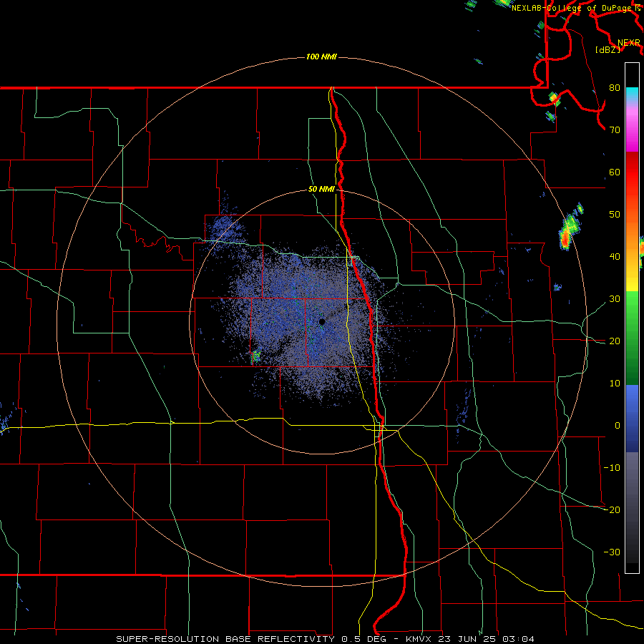
Task: Click the 40 value on the dBZ scale
Action: 615,257
